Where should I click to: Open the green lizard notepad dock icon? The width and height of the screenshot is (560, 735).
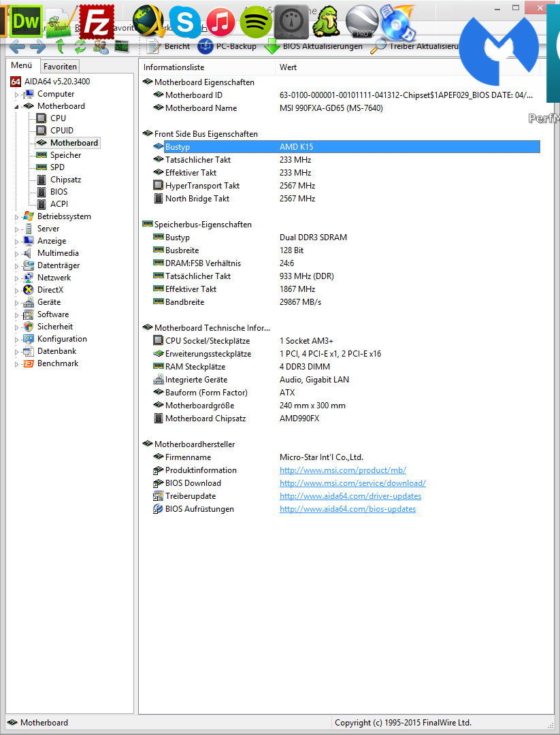[61, 23]
